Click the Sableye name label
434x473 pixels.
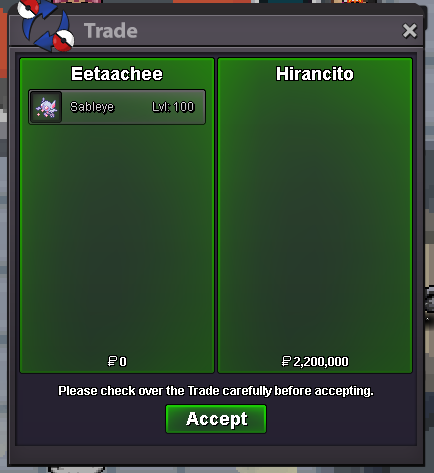click(x=92, y=107)
